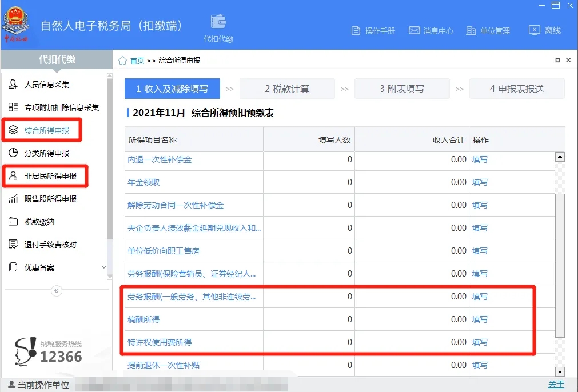The height and width of the screenshot is (392, 578).
Task: Open 消息中心 envelope icon
Action: 414,30
